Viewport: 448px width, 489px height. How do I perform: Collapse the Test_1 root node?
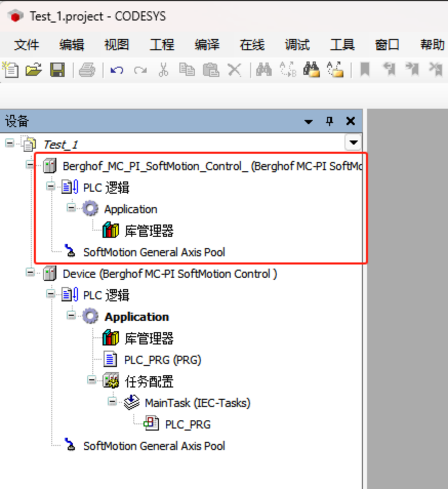point(10,143)
